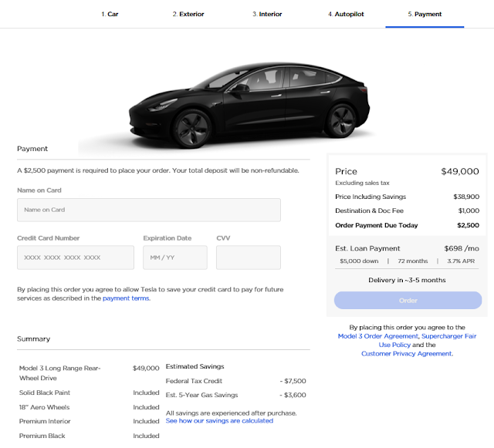Select the 4. Autopilot tab
494x448 pixels.
(x=346, y=14)
